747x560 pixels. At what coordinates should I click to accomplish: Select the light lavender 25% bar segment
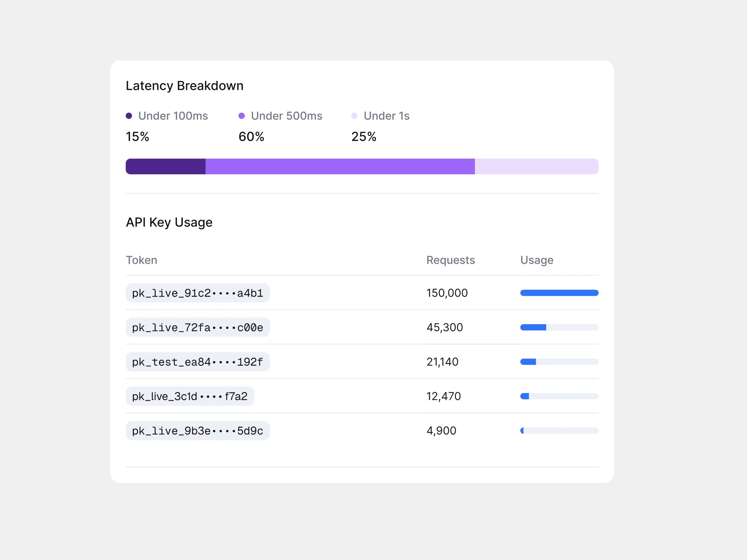pyautogui.click(x=537, y=167)
